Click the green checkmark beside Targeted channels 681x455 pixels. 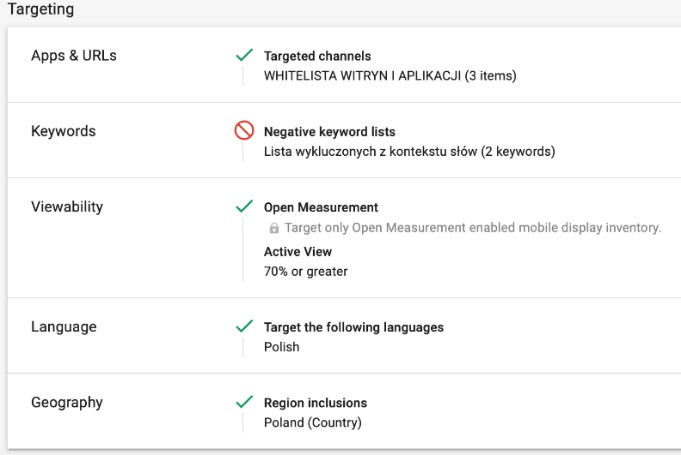244,56
